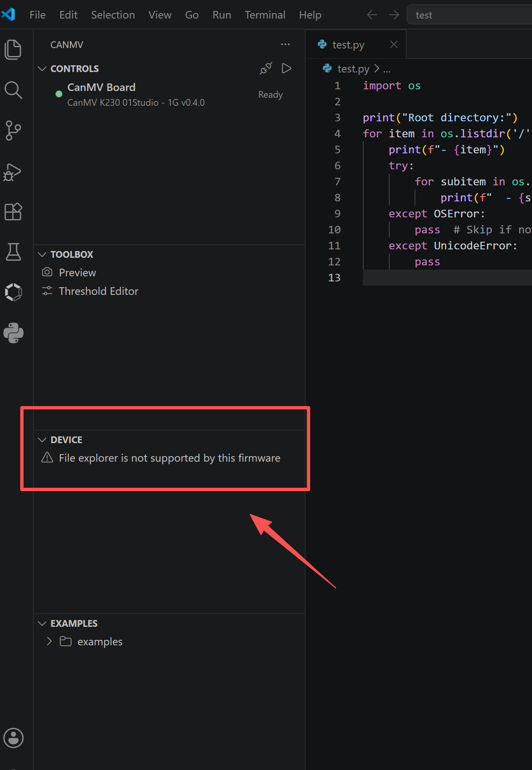Click the 'import os' code line

coord(391,86)
